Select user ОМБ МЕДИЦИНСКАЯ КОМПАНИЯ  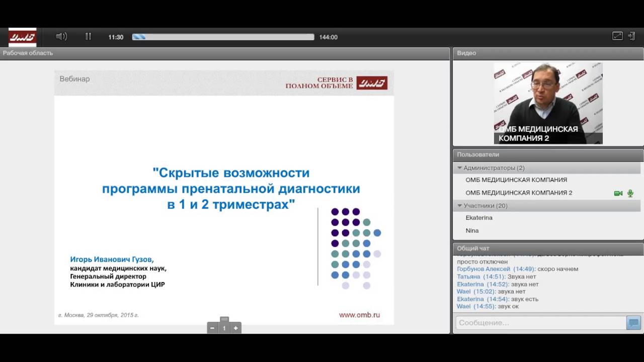point(516,180)
